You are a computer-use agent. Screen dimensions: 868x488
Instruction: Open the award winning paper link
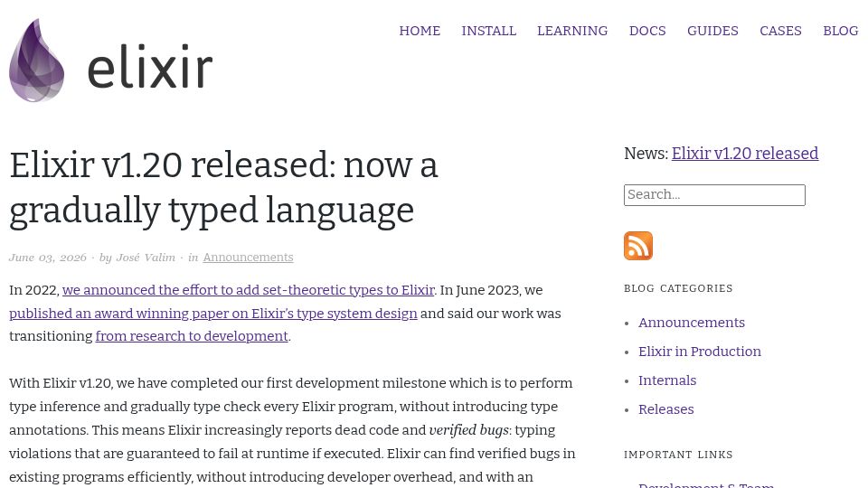coord(213,314)
